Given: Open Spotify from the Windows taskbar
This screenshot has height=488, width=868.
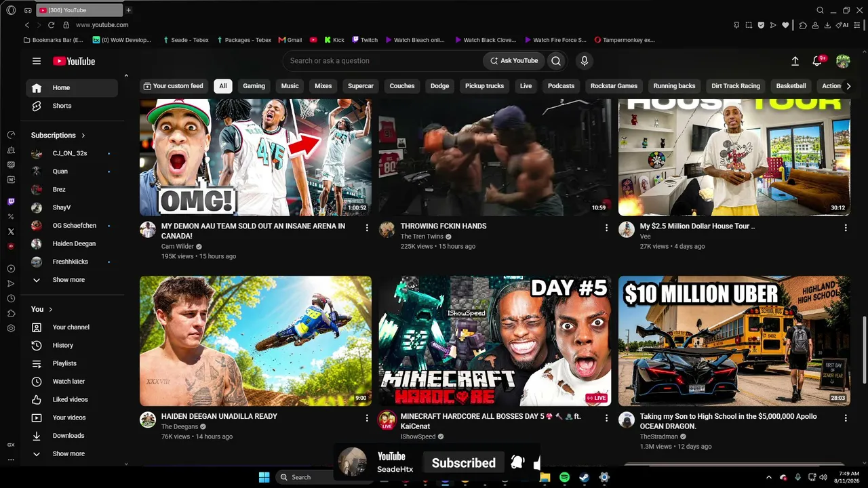Looking at the screenshot, I should [x=565, y=477].
